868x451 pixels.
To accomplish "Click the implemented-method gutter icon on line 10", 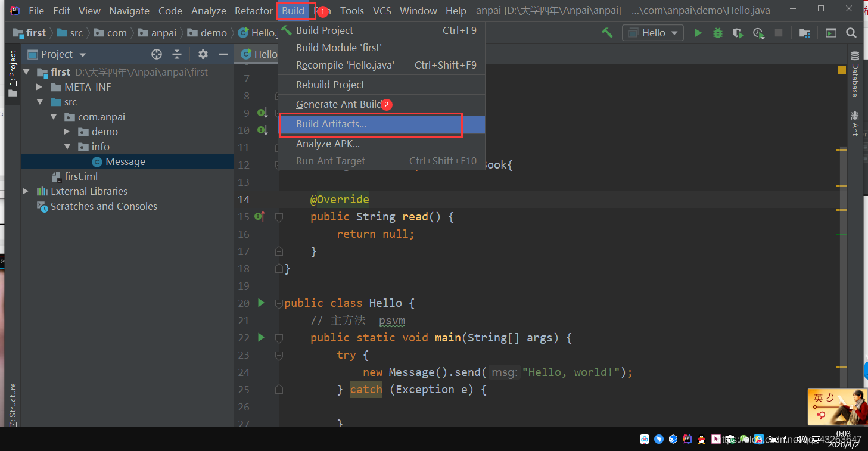I will tap(262, 130).
